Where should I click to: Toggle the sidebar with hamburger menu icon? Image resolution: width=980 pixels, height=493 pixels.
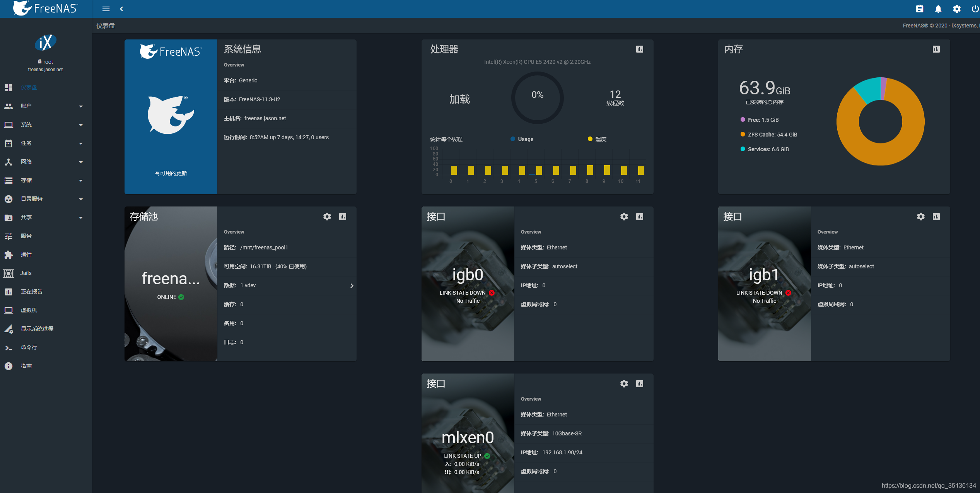click(x=106, y=9)
